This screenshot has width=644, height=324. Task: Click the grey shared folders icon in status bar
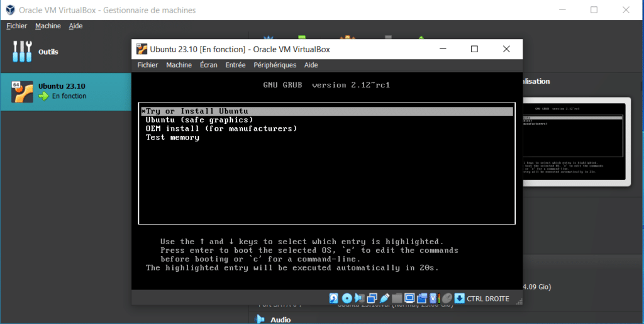tap(397, 299)
